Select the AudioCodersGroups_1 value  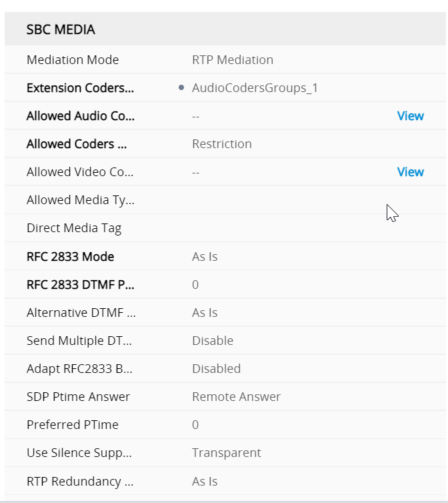tap(255, 88)
